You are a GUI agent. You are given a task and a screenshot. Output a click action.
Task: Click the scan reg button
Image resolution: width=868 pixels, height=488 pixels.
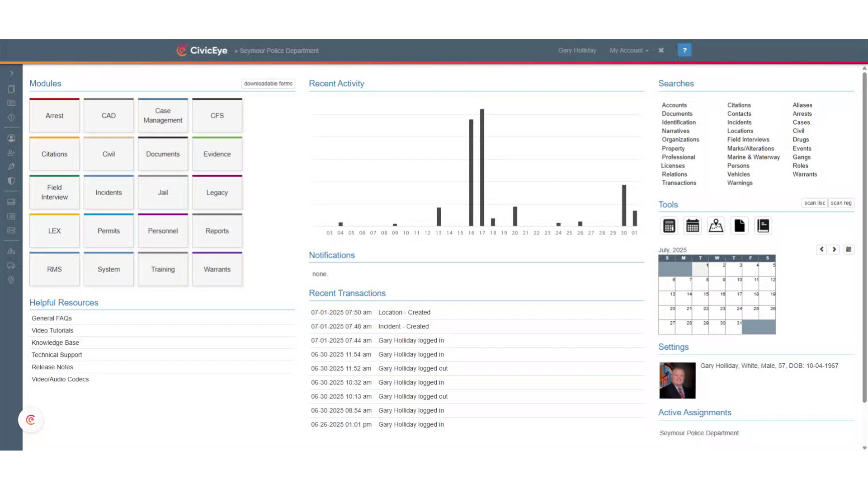tap(841, 203)
